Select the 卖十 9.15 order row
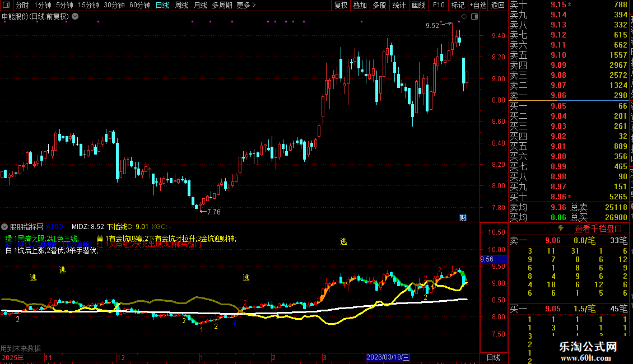Viewport: 633px width, 364px height. pos(569,4)
